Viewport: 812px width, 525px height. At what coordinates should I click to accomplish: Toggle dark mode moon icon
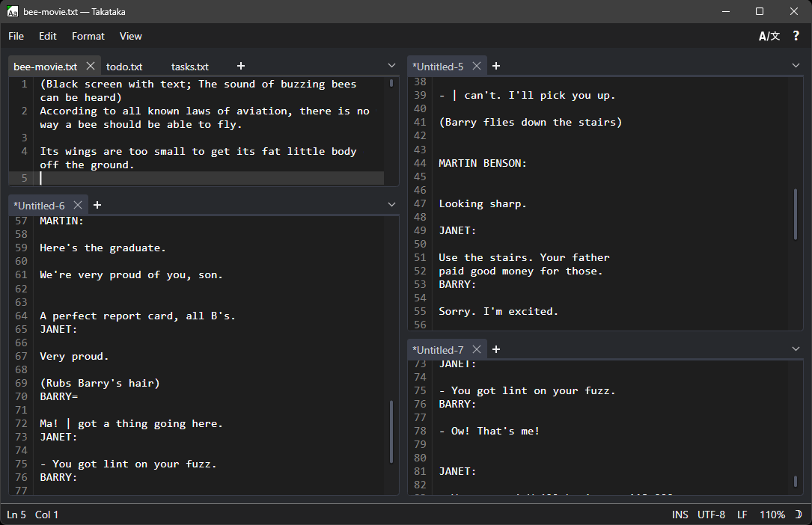click(798, 514)
